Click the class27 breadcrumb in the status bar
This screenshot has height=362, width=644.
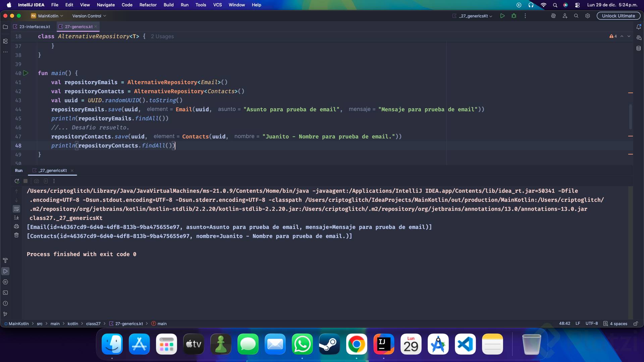(x=93, y=323)
